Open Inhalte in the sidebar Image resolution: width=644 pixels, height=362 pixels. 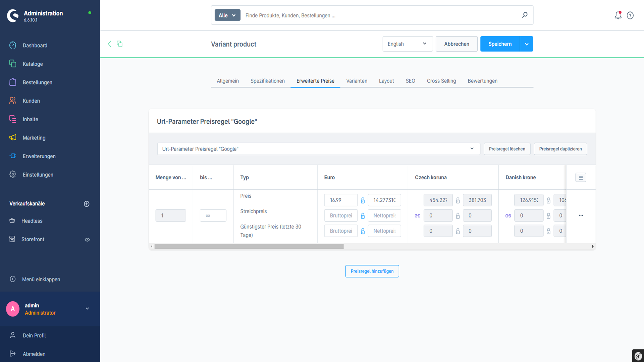pyautogui.click(x=30, y=119)
